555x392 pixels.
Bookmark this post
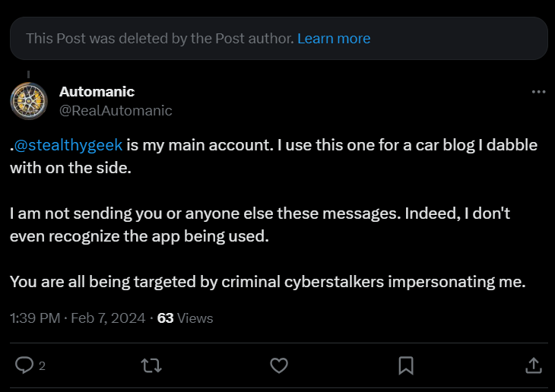pyautogui.click(x=406, y=365)
